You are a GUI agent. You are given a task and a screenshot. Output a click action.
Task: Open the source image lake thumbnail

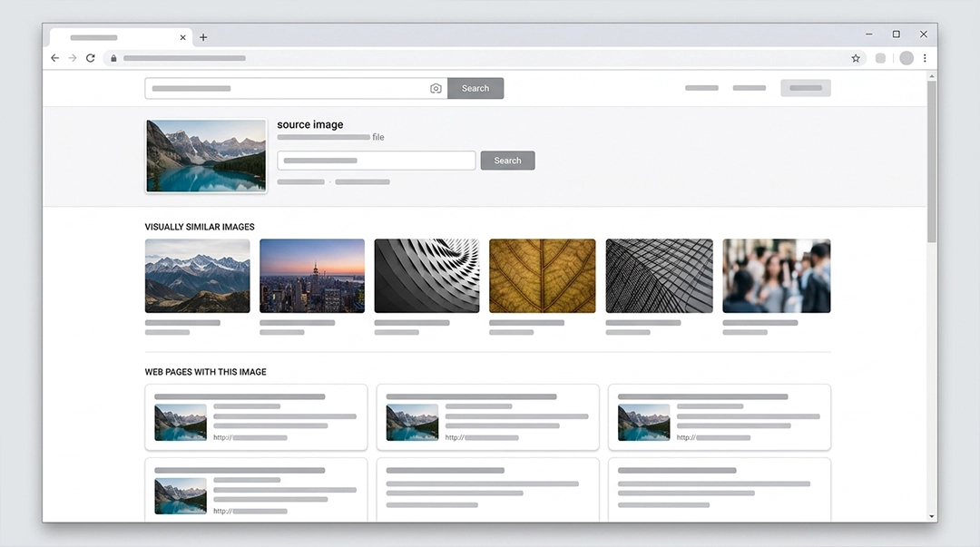click(x=206, y=156)
